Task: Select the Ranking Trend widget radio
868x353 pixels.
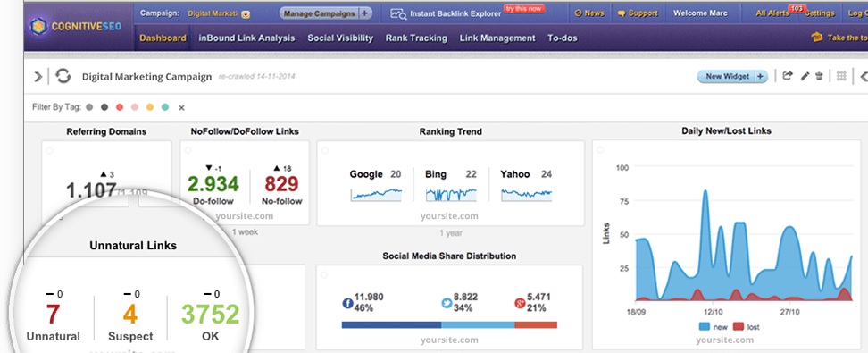Action: 325,150
